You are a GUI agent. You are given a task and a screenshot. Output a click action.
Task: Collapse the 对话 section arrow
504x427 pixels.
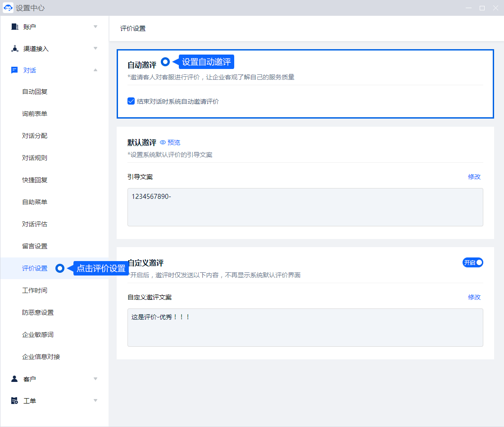tap(95, 70)
